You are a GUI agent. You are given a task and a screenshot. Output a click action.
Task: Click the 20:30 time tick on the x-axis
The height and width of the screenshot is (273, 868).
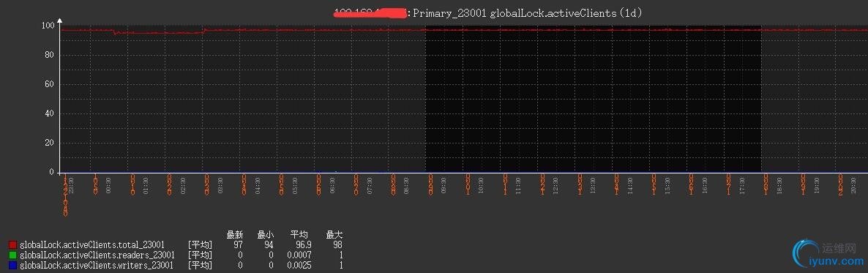tap(853, 185)
